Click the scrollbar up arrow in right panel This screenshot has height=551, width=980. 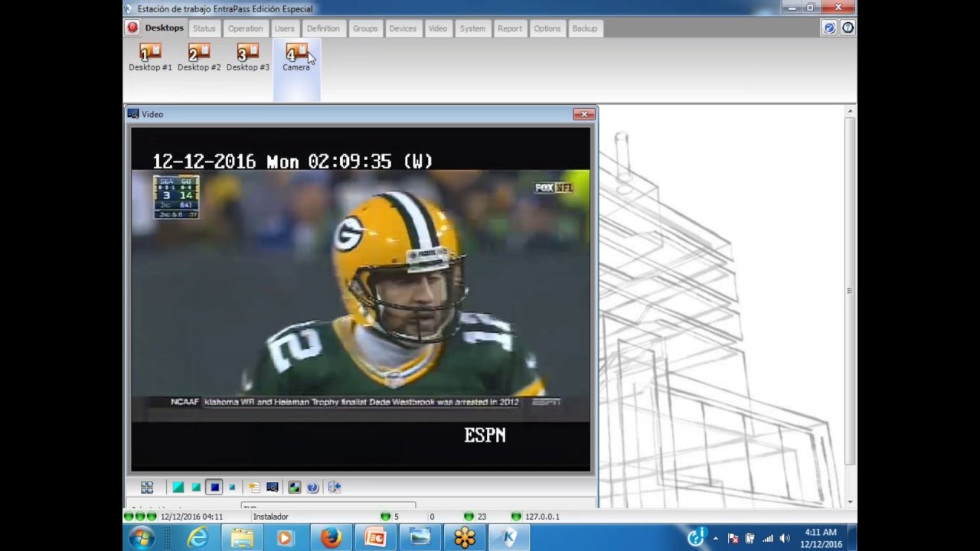point(850,112)
